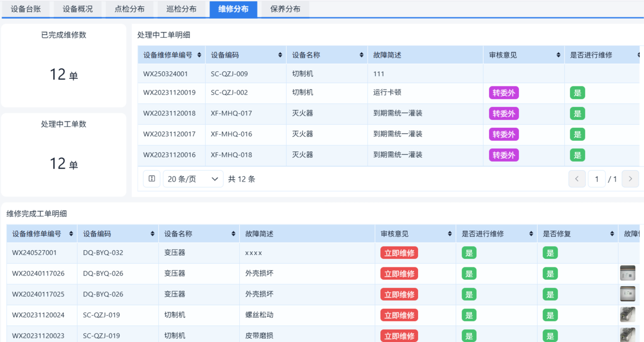Image resolution: width=644 pixels, height=342 pixels.
Task: Click the 转委外 badge for WX20231120018
Action: [503, 113]
